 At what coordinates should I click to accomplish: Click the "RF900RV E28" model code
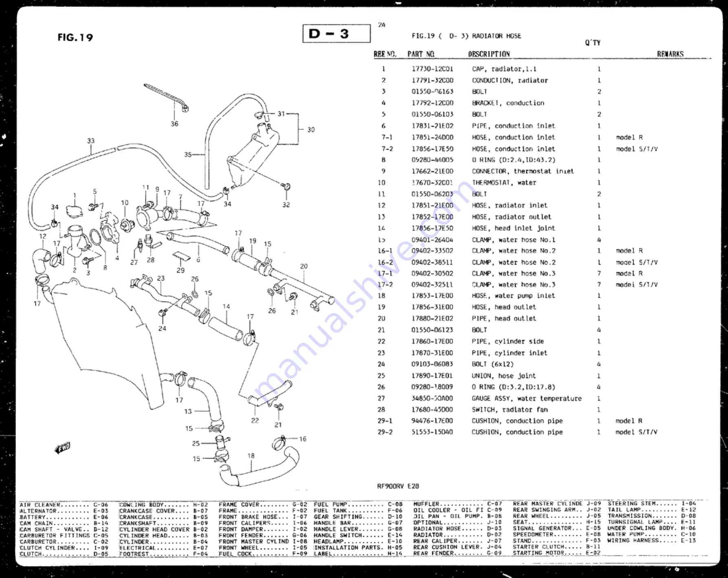pos(398,486)
